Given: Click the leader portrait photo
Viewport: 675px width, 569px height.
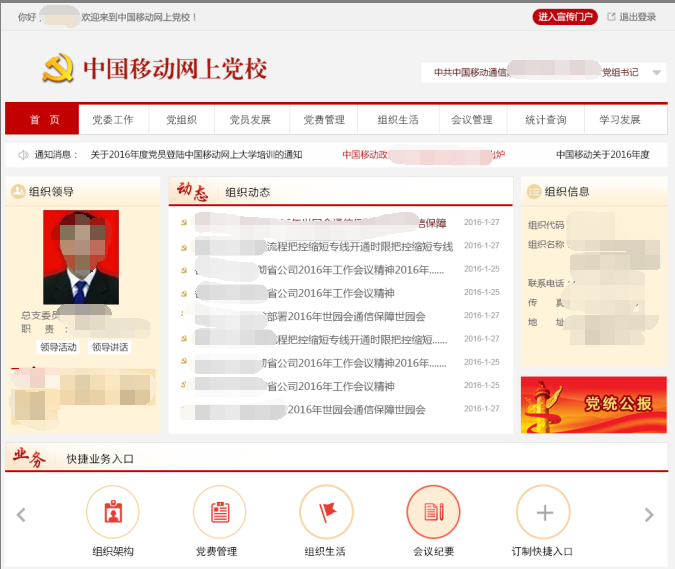Looking at the screenshot, I should [x=81, y=257].
